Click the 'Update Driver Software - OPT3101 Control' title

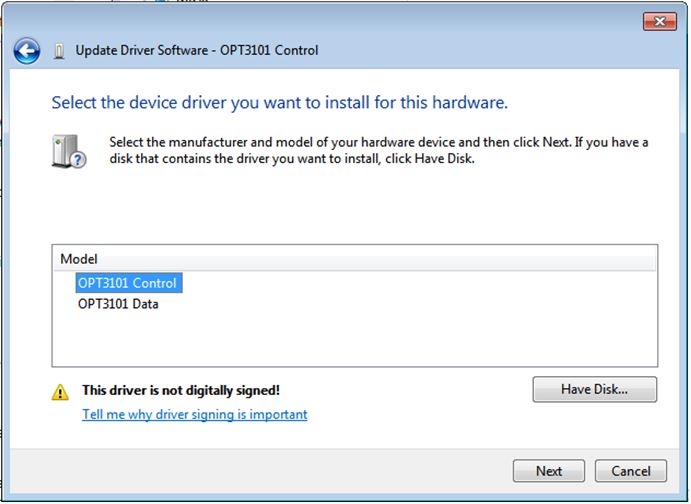click(x=197, y=50)
